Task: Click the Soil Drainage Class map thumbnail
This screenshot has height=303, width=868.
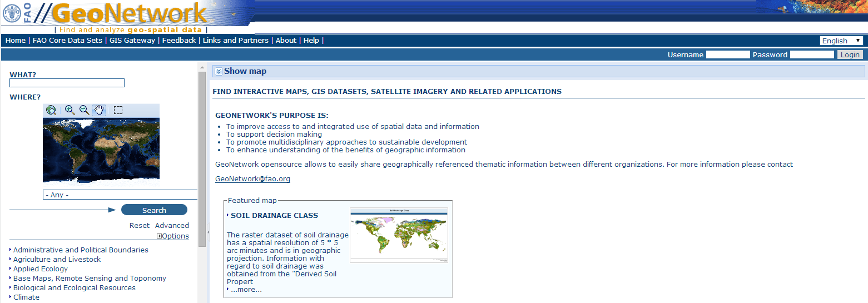Action: (399, 235)
